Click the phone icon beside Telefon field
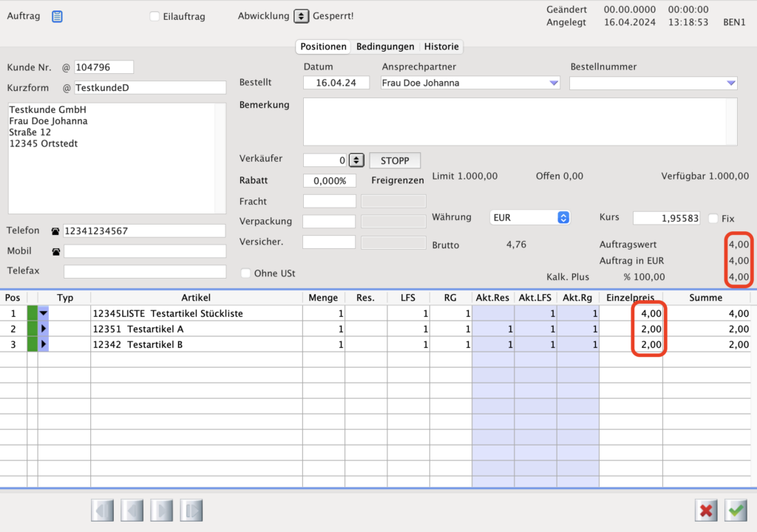 click(x=55, y=231)
